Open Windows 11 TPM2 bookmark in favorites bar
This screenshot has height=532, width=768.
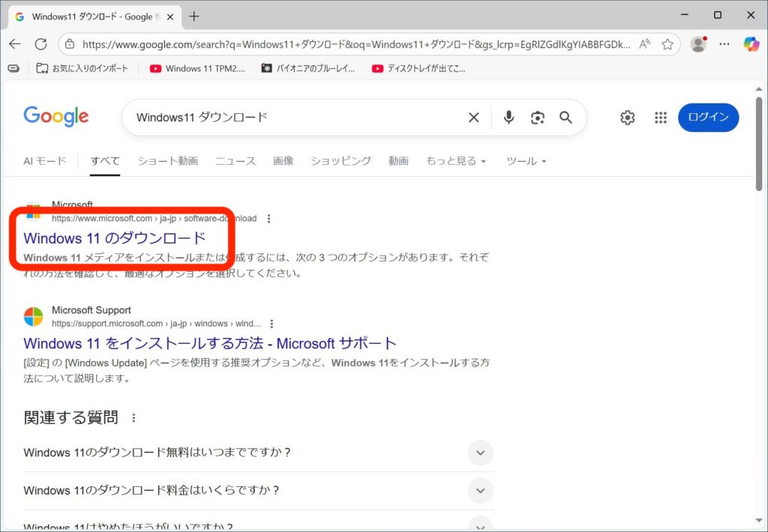198,68
